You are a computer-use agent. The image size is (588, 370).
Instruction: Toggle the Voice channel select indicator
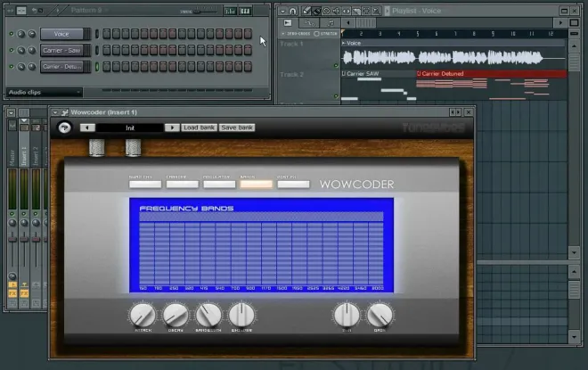click(x=97, y=34)
